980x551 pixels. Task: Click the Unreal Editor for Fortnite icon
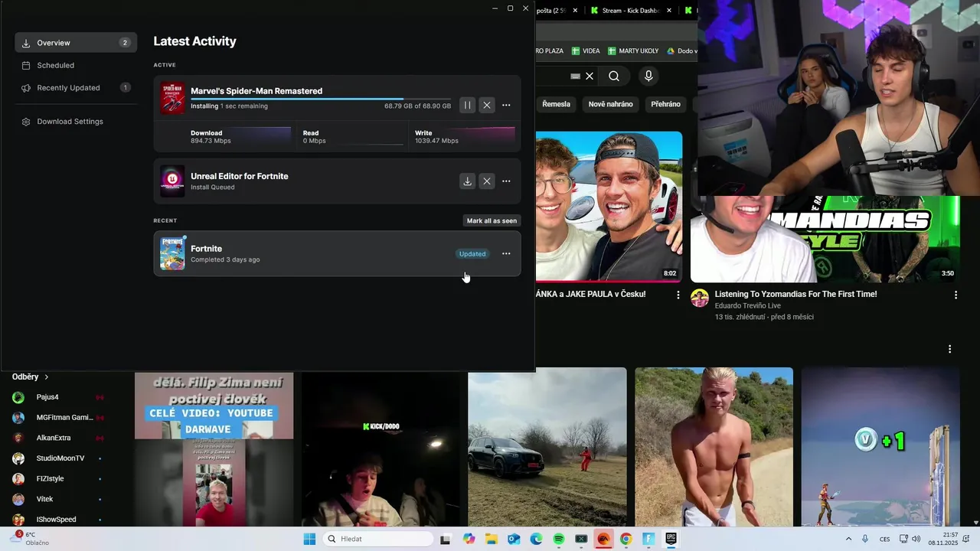point(172,181)
